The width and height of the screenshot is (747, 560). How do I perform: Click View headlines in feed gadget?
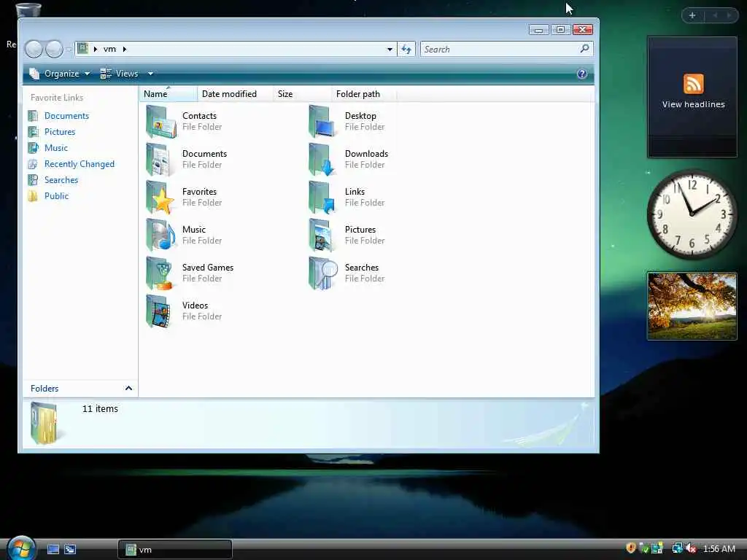(693, 104)
